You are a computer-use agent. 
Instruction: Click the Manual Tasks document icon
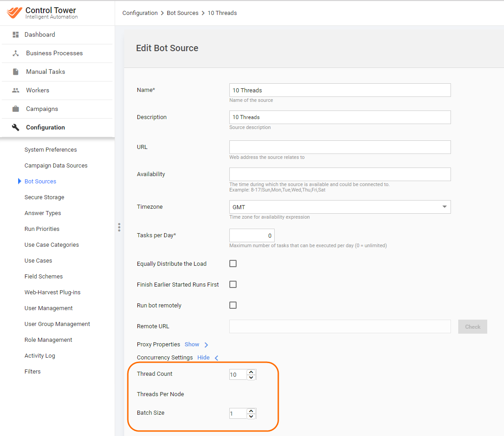pos(15,72)
